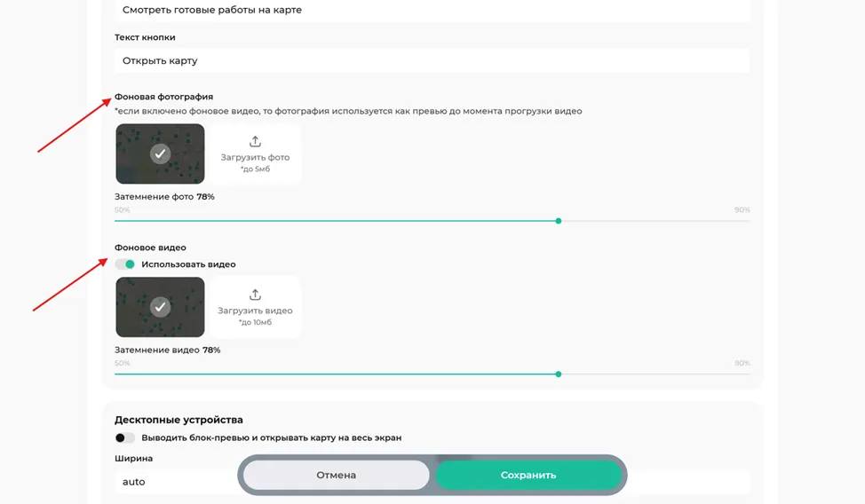Image resolution: width=865 pixels, height=504 pixels.
Task: Click the checkmark on the background photo thumbnail
Action: click(160, 154)
